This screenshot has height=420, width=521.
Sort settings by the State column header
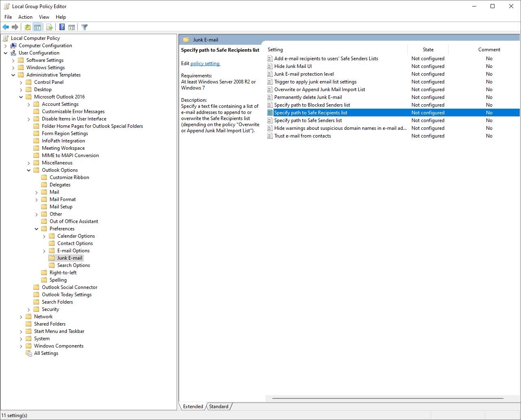coord(428,50)
